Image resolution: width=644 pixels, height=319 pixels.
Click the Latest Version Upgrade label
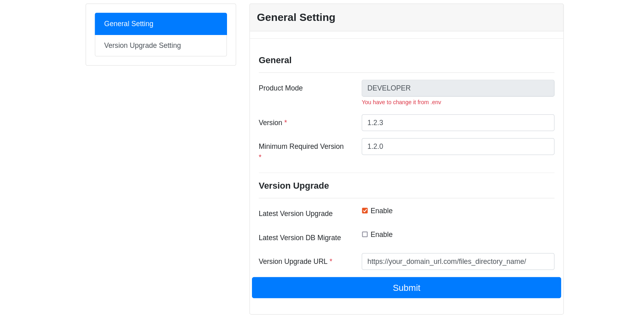[295, 214]
